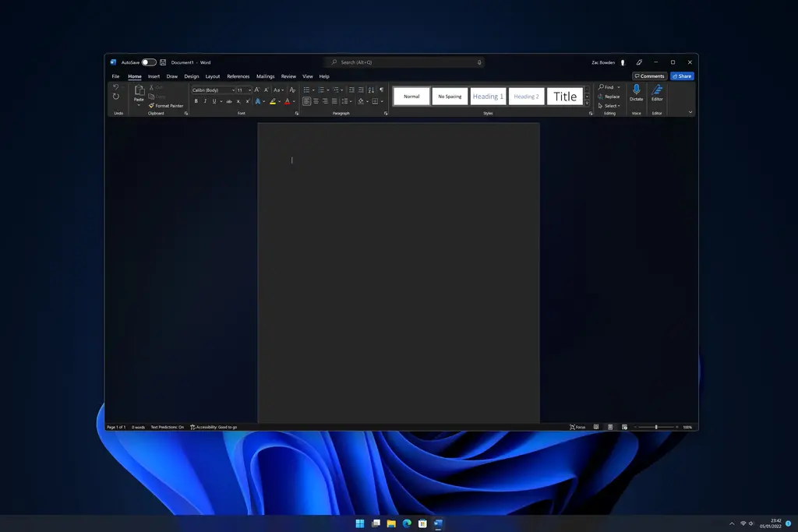Click the Text Effects glowing A icon
The height and width of the screenshot is (532, 798).
coord(258,101)
